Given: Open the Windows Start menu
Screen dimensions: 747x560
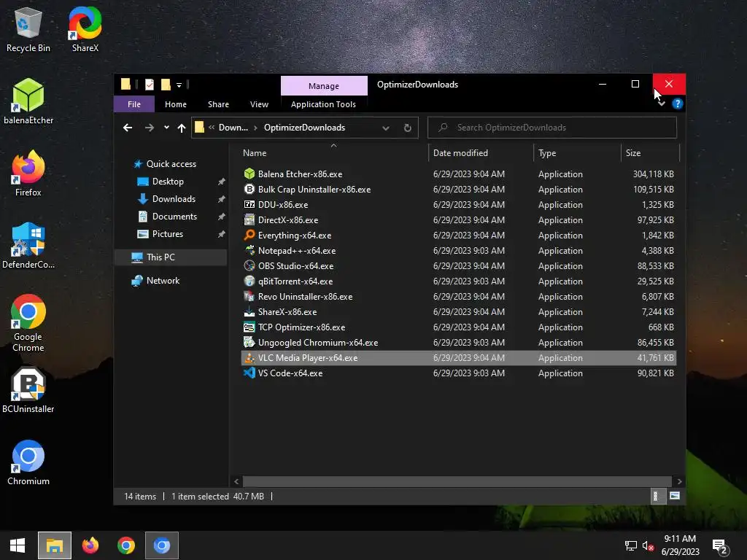Looking at the screenshot, I should (x=18, y=545).
